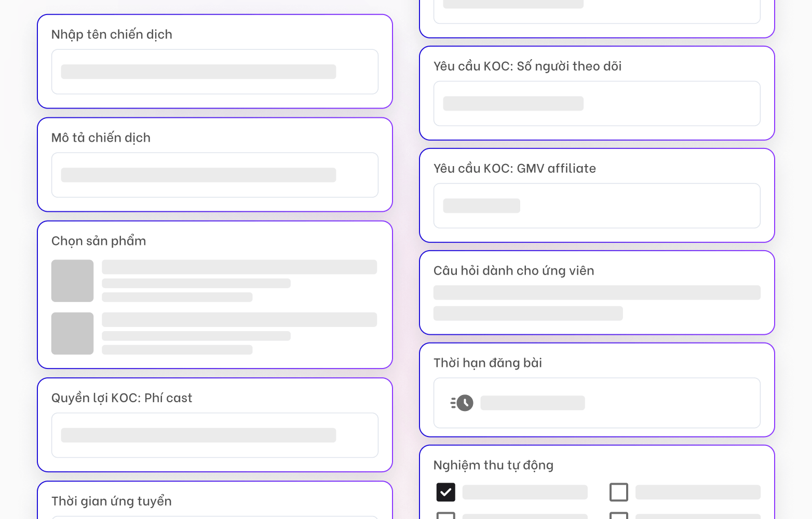The image size is (812, 519).
Task: Tick the empty checkbox beside the checked one
Action: pyautogui.click(x=618, y=492)
